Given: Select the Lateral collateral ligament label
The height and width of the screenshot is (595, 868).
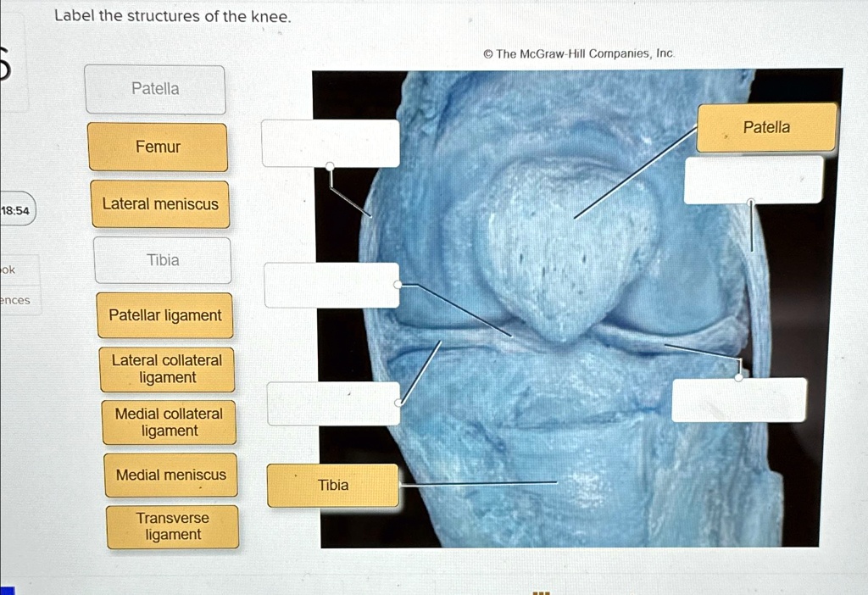Looking at the screenshot, I should click(166, 369).
